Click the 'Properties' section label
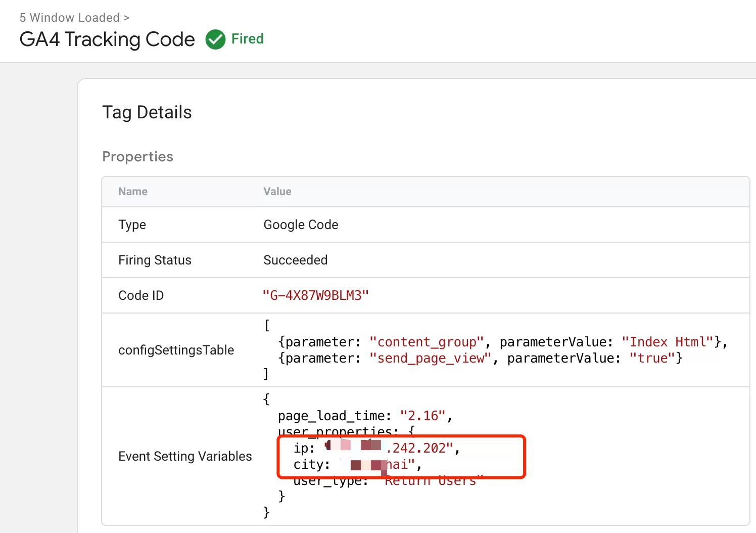Viewport: 756px width, 533px height. click(137, 157)
